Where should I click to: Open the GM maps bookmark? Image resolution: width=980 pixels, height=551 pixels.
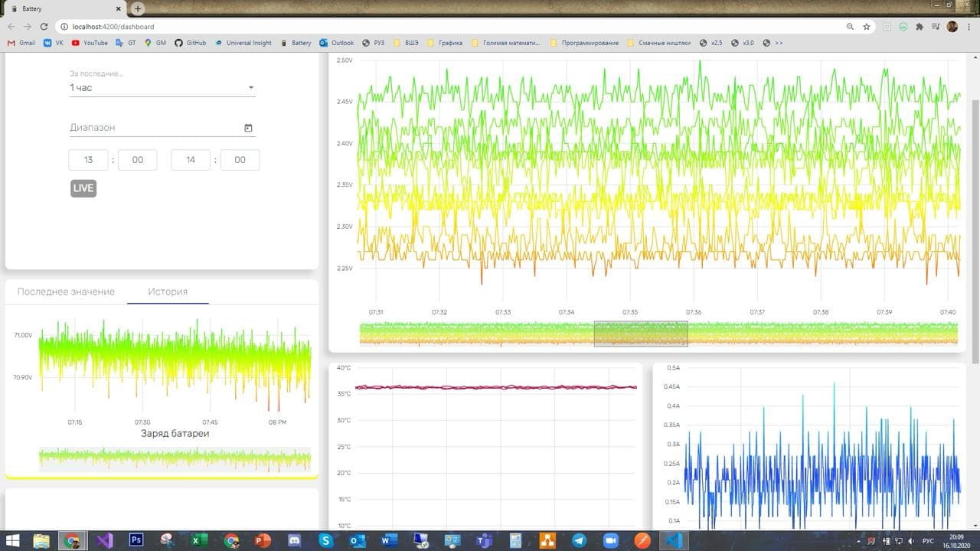coord(155,43)
